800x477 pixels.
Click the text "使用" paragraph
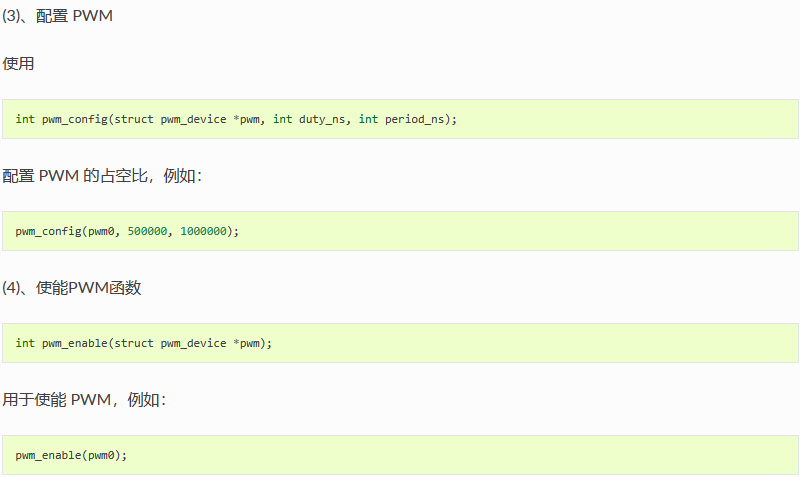[18, 64]
